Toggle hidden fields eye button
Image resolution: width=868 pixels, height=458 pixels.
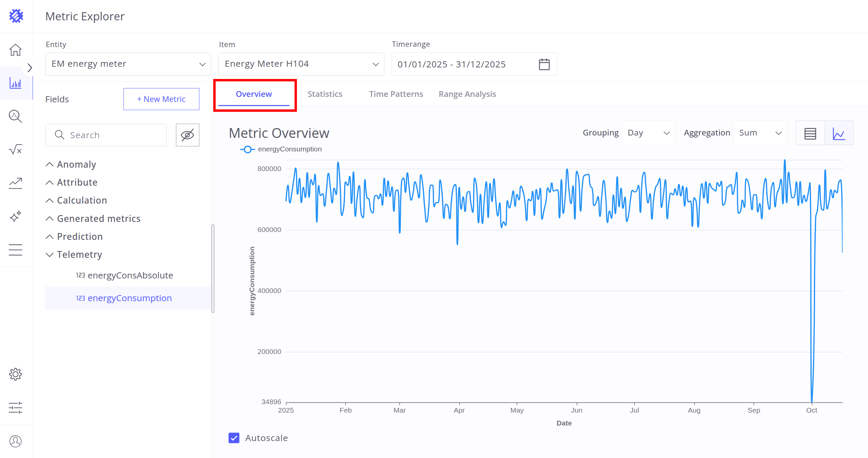pyautogui.click(x=188, y=135)
